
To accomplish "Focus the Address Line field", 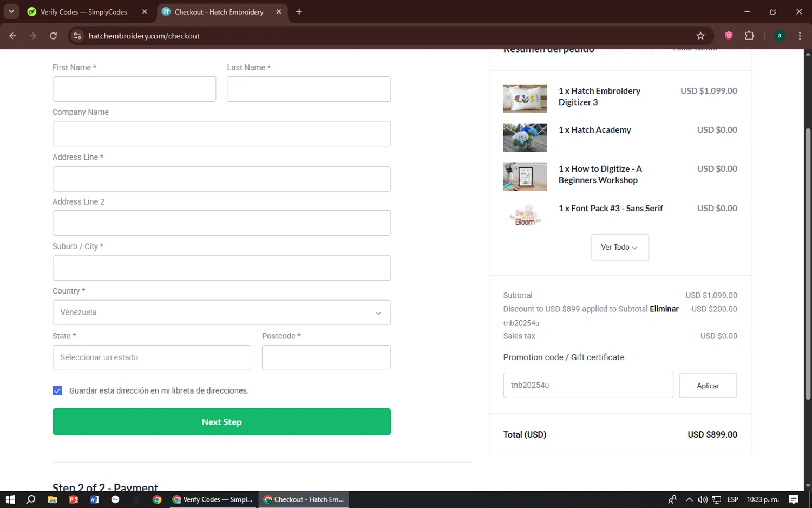I will tap(221, 179).
